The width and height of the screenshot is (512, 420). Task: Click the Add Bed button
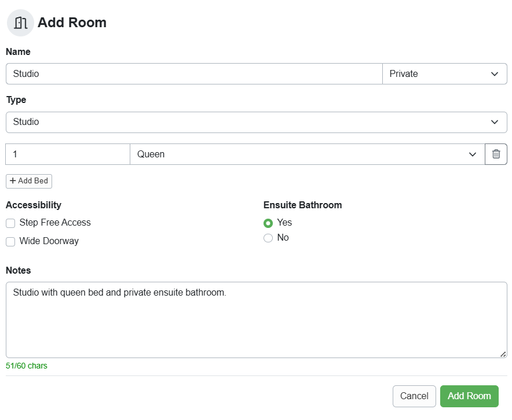[29, 181]
